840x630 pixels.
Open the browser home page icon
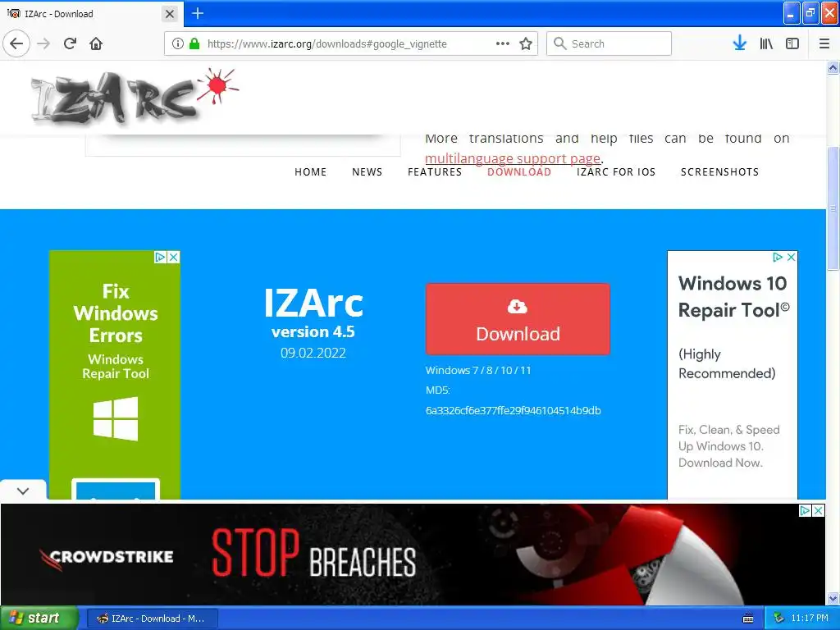click(96, 43)
